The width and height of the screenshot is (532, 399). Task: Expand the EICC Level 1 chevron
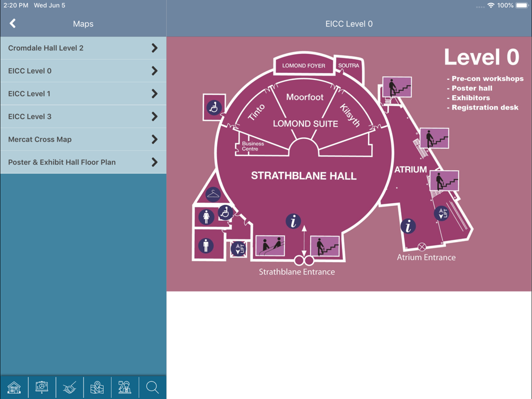point(154,94)
